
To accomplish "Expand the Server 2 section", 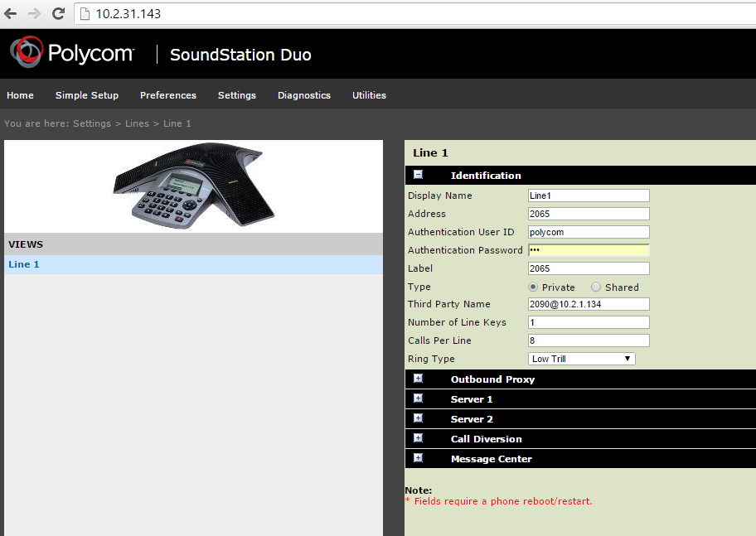I will pyautogui.click(x=418, y=418).
